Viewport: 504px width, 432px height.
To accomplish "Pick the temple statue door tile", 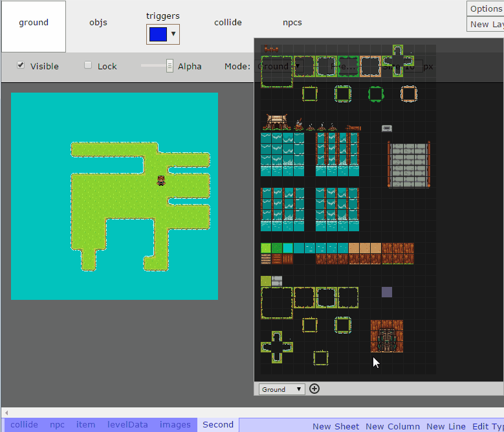I will point(387,336).
